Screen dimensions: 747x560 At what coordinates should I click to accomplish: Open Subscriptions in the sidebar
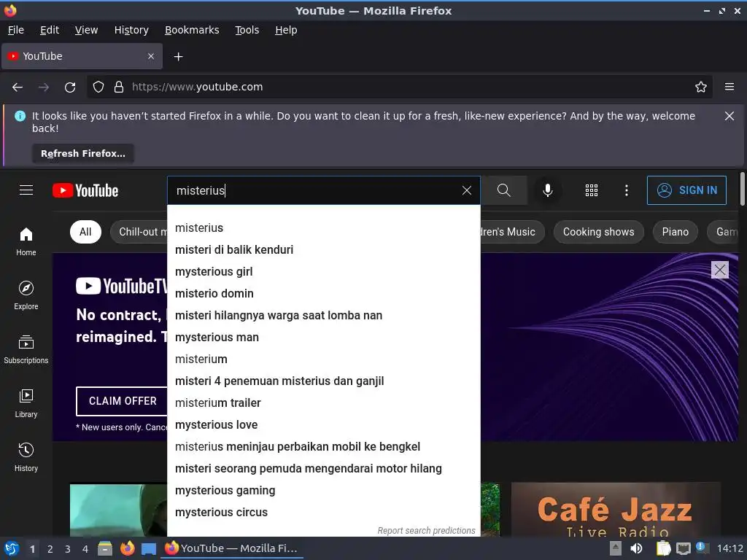click(26, 349)
